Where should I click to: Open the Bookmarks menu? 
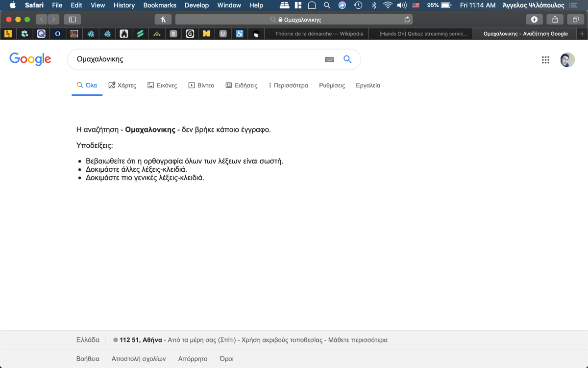click(x=159, y=5)
